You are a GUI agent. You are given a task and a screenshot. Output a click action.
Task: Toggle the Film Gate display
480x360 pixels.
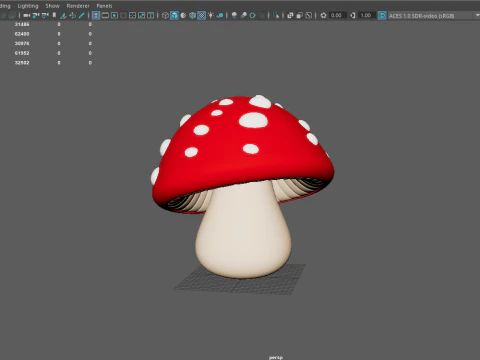[x=105, y=15]
